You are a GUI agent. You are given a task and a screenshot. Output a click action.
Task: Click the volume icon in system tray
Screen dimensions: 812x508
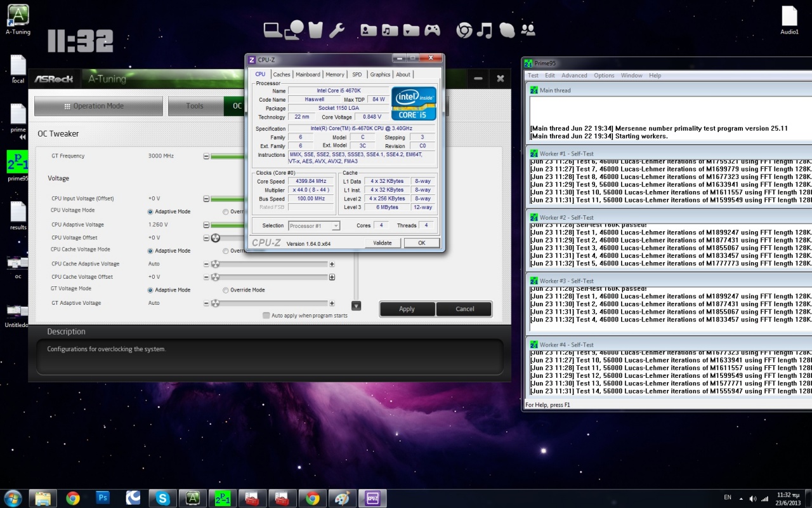tap(752, 498)
